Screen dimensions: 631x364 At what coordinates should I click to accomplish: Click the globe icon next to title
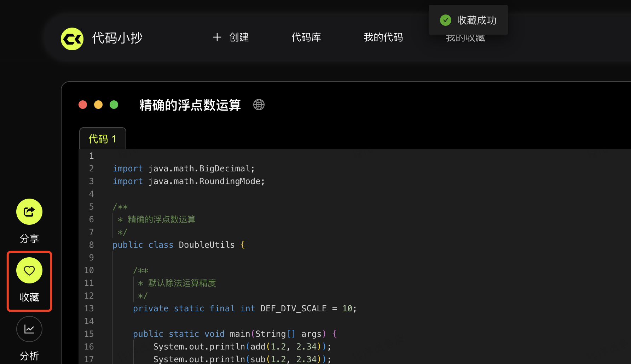(259, 105)
